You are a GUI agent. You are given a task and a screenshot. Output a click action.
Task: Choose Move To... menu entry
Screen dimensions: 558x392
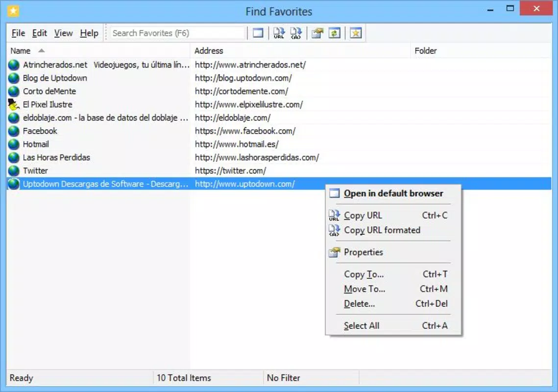pyautogui.click(x=393, y=289)
